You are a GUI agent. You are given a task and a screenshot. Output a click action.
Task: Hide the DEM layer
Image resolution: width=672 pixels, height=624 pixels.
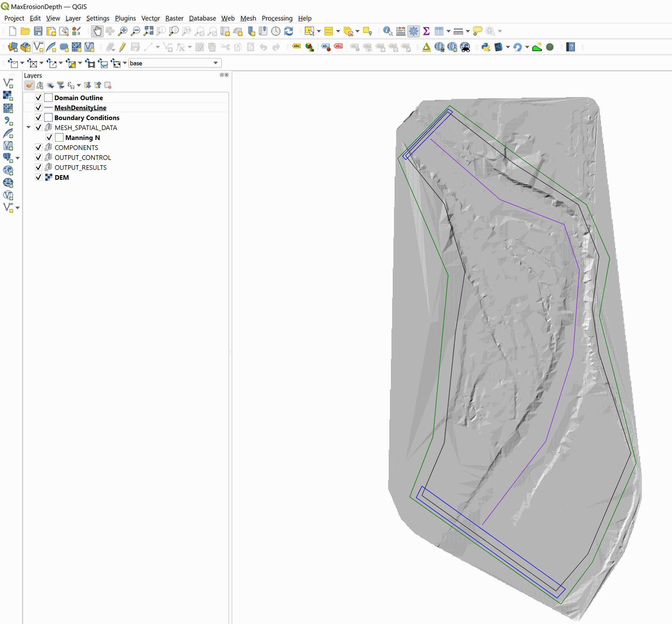39,177
